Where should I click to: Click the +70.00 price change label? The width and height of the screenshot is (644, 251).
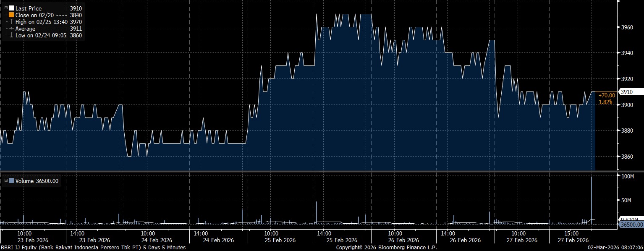tap(607, 96)
